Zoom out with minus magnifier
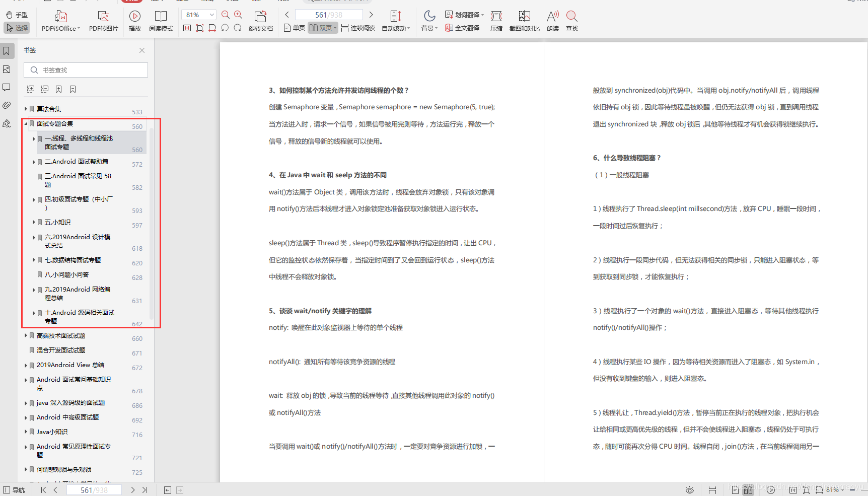 226,15
